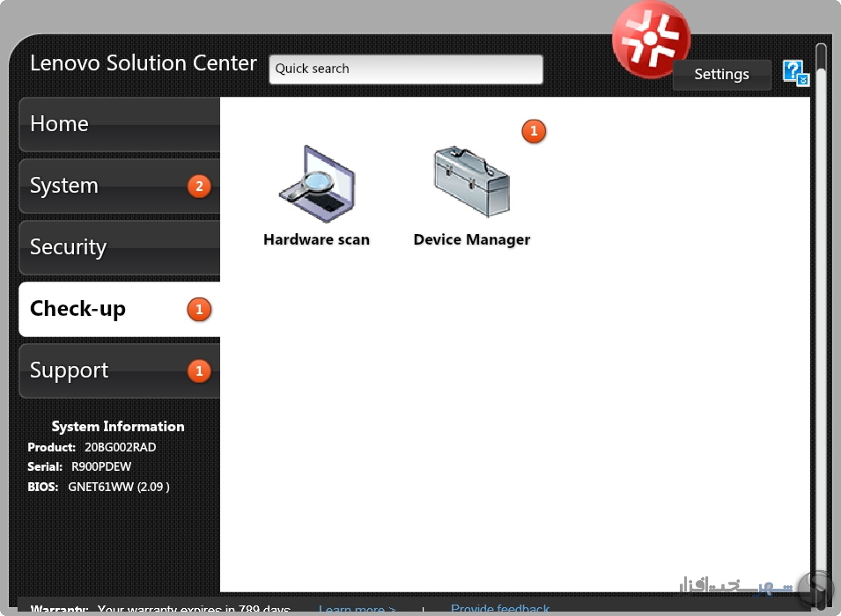The image size is (841, 616).
Task: Open the Hardware scan tool icon
Action: [x=316, y=183]
